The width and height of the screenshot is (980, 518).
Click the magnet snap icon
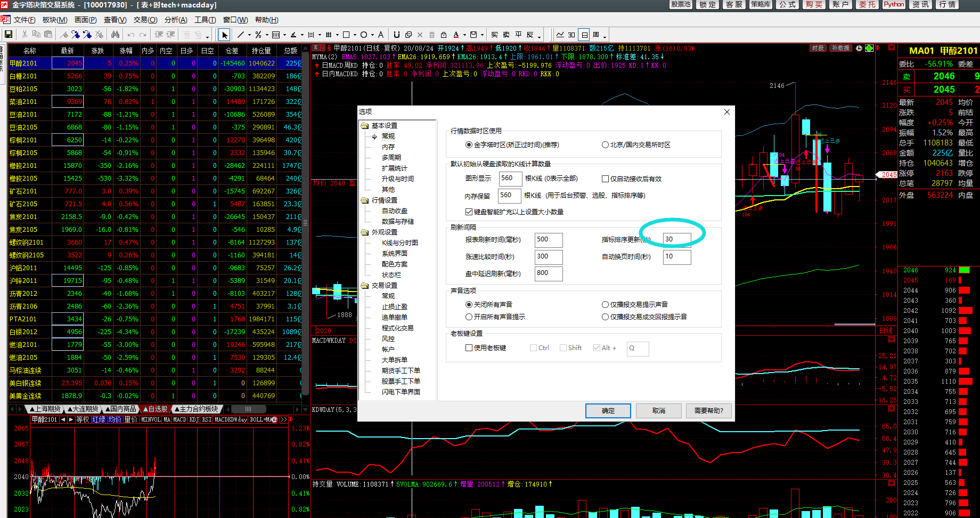(397, 35)
